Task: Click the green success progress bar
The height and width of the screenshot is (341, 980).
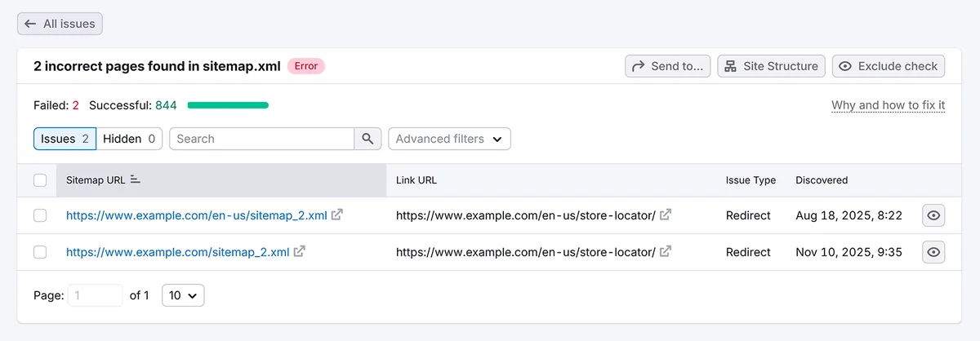Action: (228, 105)
